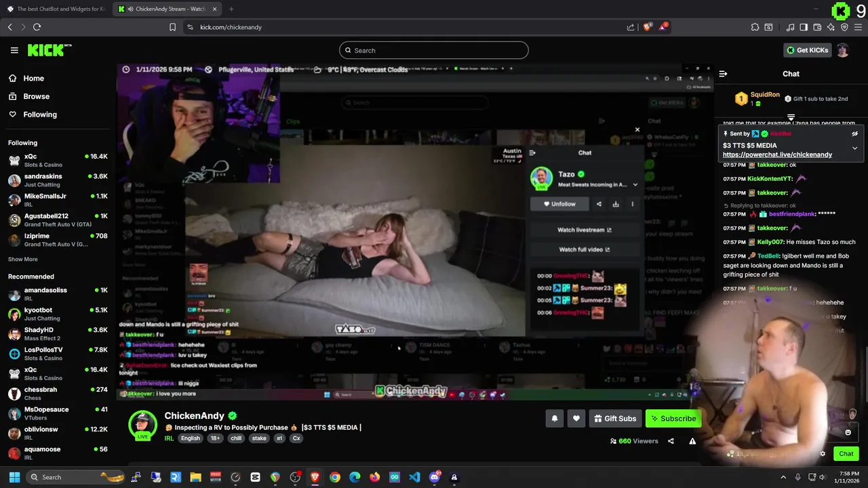Select the chill tag

236,439
